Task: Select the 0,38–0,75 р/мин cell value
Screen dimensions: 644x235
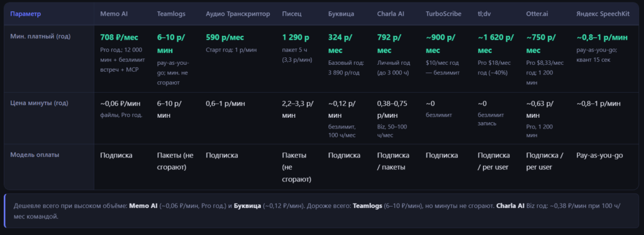Action: pyautogui.click(x=392, y=110)
